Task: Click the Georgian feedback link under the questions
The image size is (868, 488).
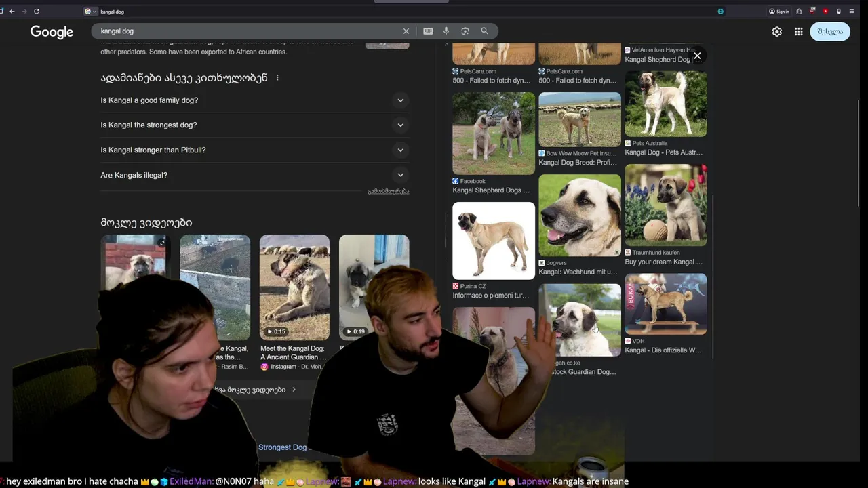Action: (x=388, y=191)
